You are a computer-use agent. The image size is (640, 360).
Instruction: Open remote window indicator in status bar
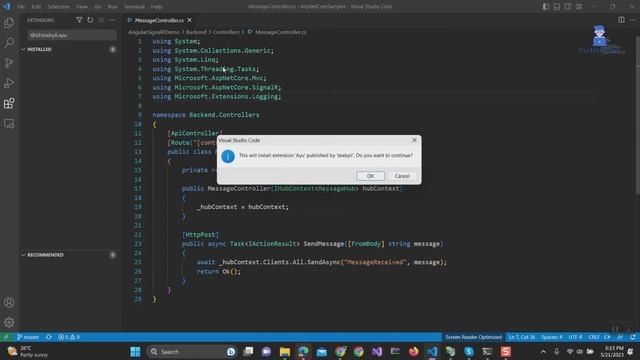pos(6,337)
